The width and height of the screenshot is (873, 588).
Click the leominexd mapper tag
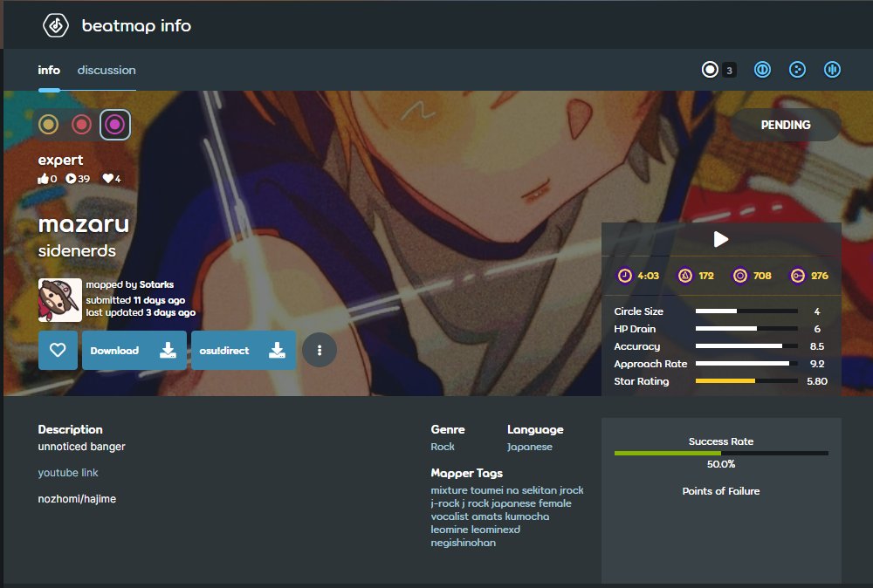click(x=496, y=530)
